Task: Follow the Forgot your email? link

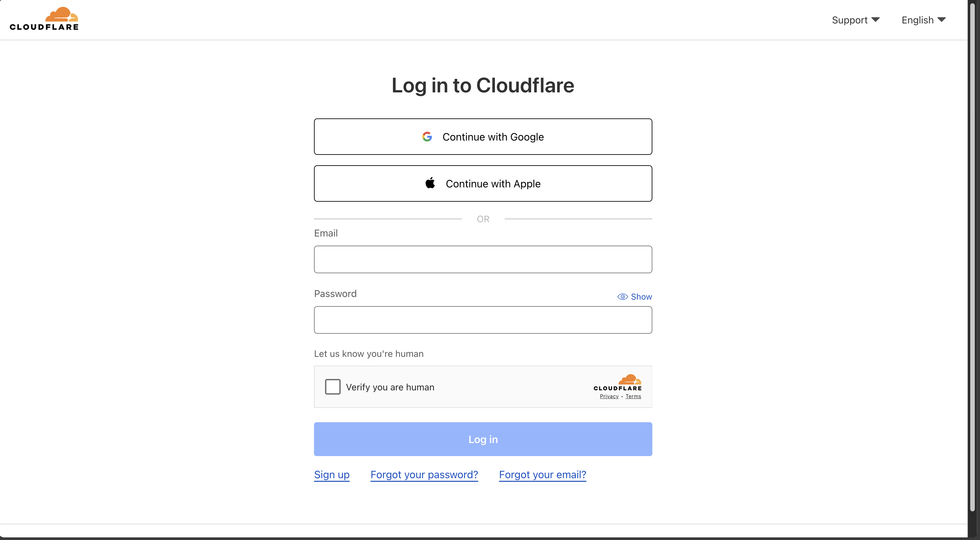Action: pos(542,475)
